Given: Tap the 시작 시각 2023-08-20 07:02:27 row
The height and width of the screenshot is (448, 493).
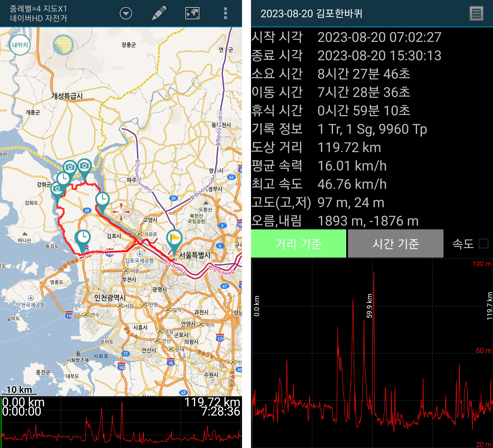Looking at the screenshot, I should click(x=372, y=37).
